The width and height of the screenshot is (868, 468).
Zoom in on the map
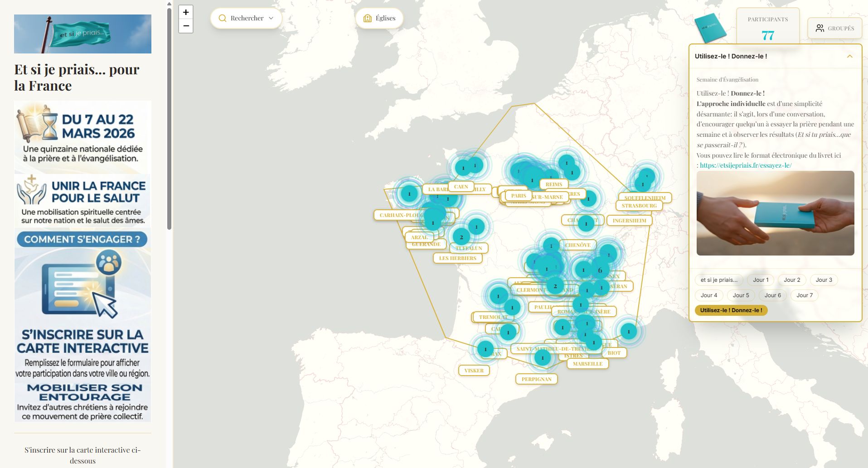tap(186, 12)
